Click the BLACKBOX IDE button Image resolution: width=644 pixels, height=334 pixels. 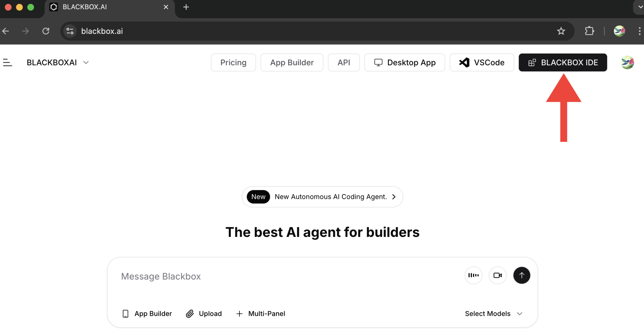[x=563, y=62]
